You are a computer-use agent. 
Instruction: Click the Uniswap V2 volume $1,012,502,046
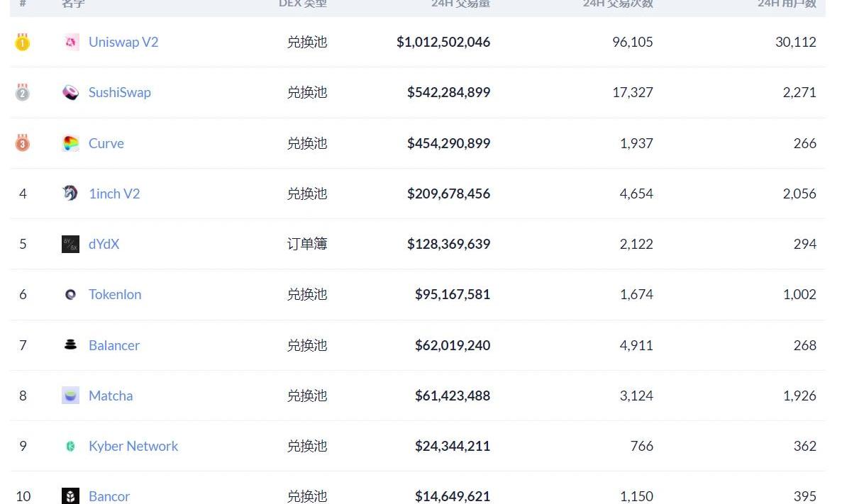pyautogui.click(x=443, y=43)
